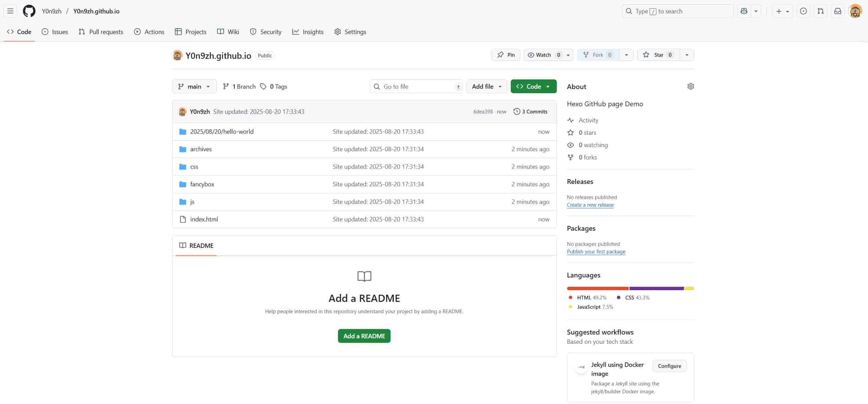Open the hamburger navigation menu
This screenshot has width=868, height=404.
coord(10,11)
